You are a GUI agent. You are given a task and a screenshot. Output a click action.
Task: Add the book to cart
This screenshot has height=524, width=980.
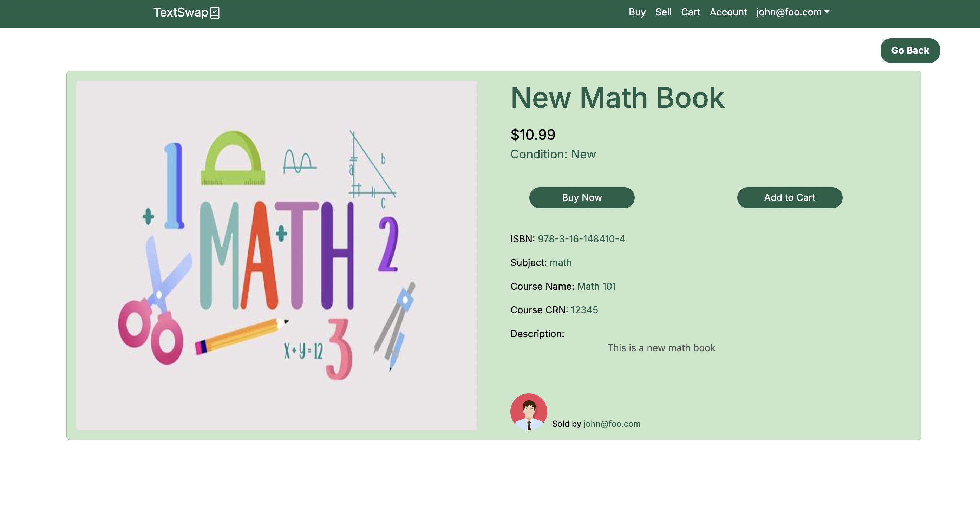789,197
